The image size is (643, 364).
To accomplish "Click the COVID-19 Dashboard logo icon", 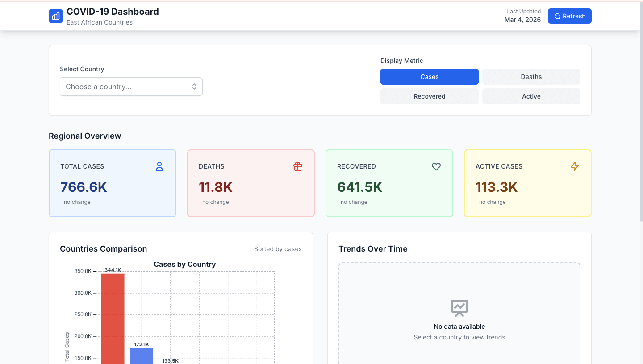I will click(x=55, y=16).
